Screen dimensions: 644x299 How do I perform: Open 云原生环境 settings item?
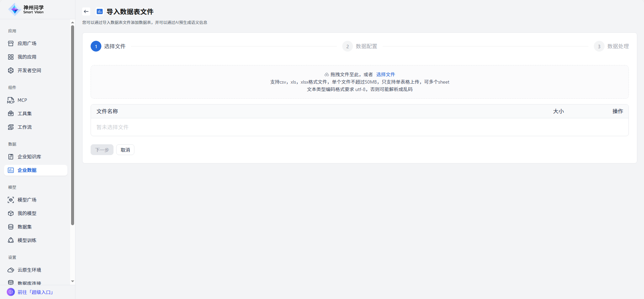pos(29,270)
